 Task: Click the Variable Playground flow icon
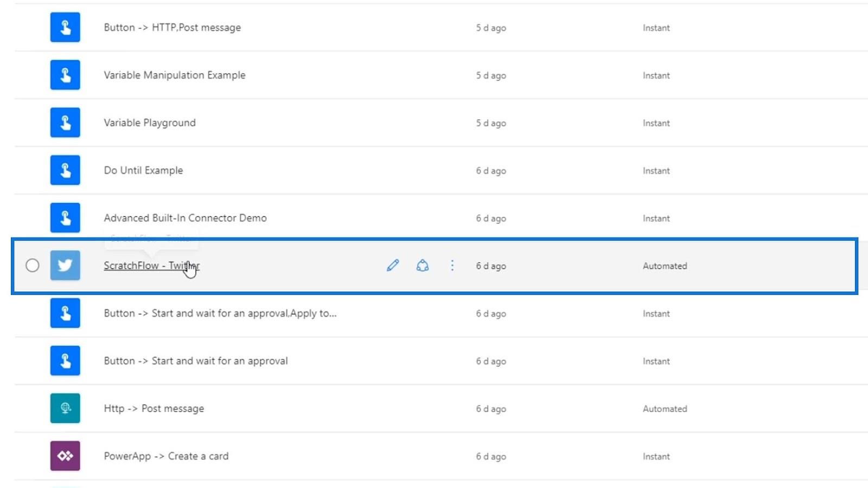click(65, 123)
